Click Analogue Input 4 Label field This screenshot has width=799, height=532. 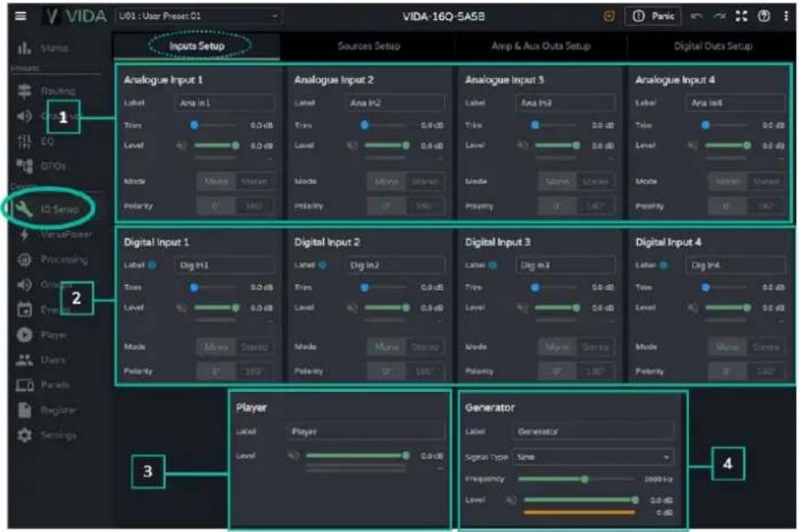[736, 103]
